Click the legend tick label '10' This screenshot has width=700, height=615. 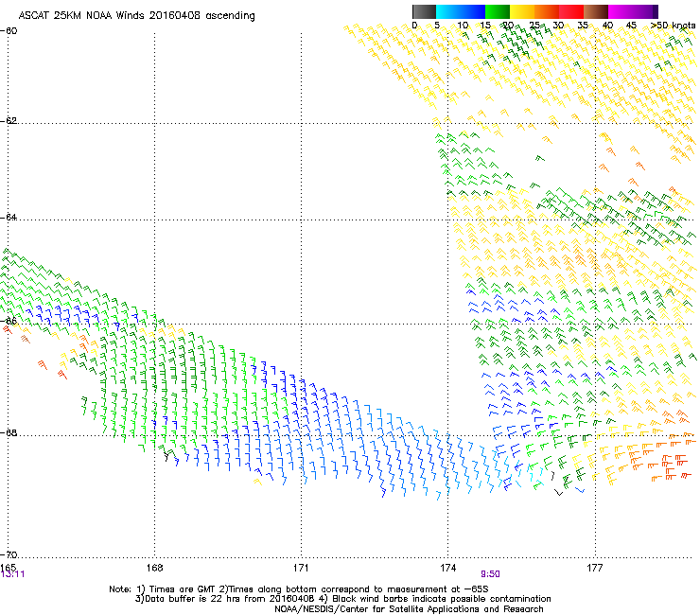click(x=463, y=26)
